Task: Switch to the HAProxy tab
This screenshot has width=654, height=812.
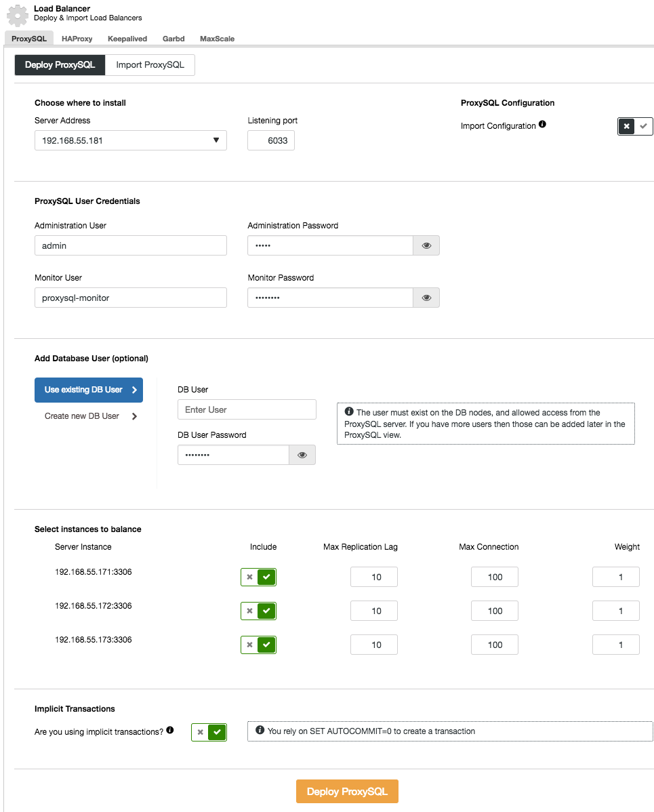Action: [x=77, y=39]
